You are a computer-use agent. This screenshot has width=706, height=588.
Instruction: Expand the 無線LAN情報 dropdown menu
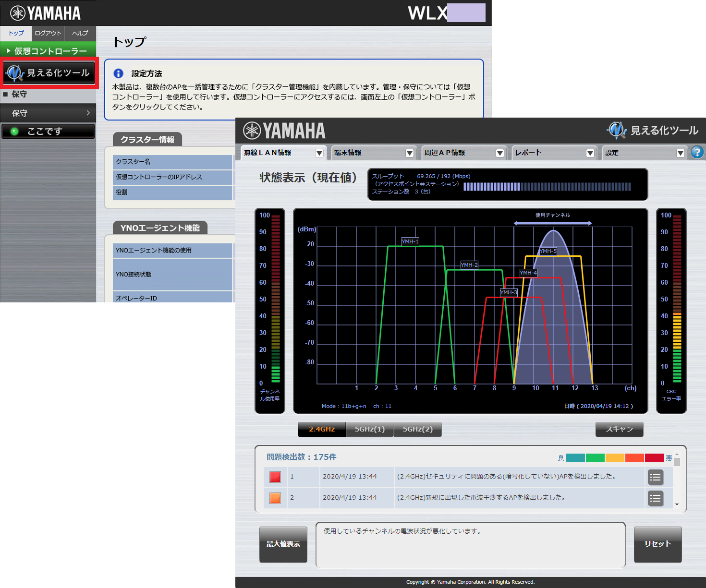[319, 153]
